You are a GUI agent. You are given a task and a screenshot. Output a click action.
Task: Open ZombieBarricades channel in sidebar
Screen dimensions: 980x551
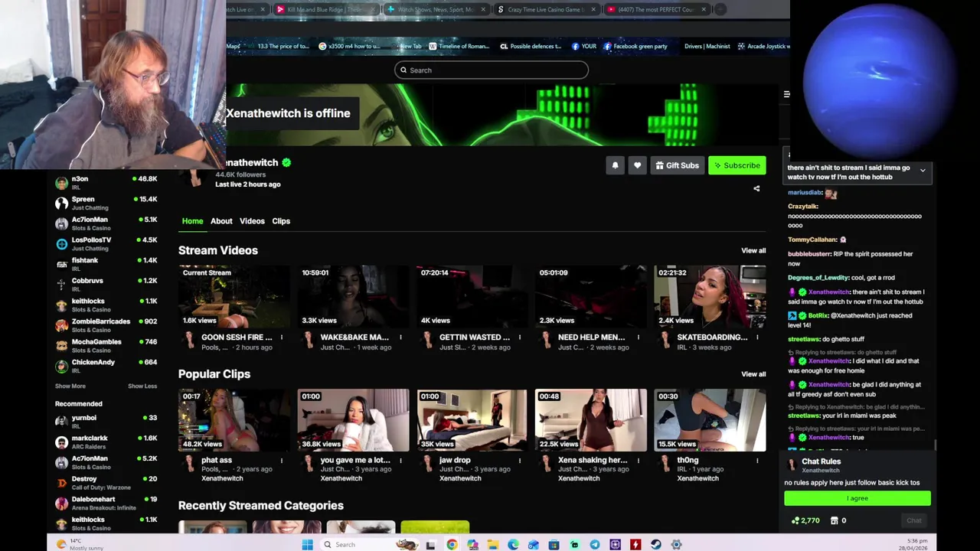point(106,325)
